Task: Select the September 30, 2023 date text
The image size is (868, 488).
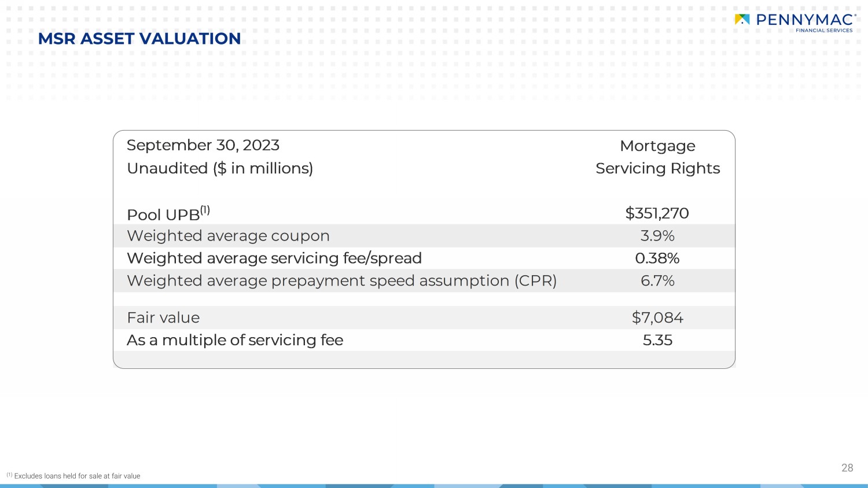Action: pos(203,145)
